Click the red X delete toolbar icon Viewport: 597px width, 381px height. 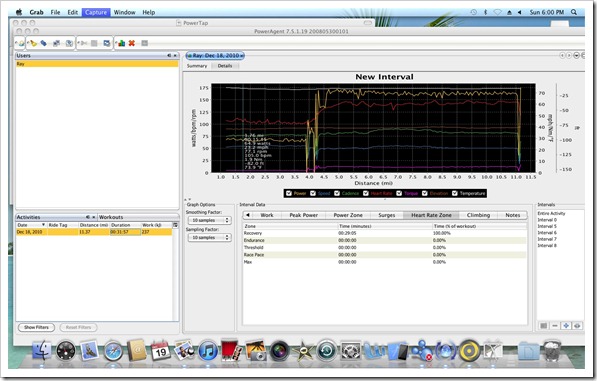[x=132, y=43]
